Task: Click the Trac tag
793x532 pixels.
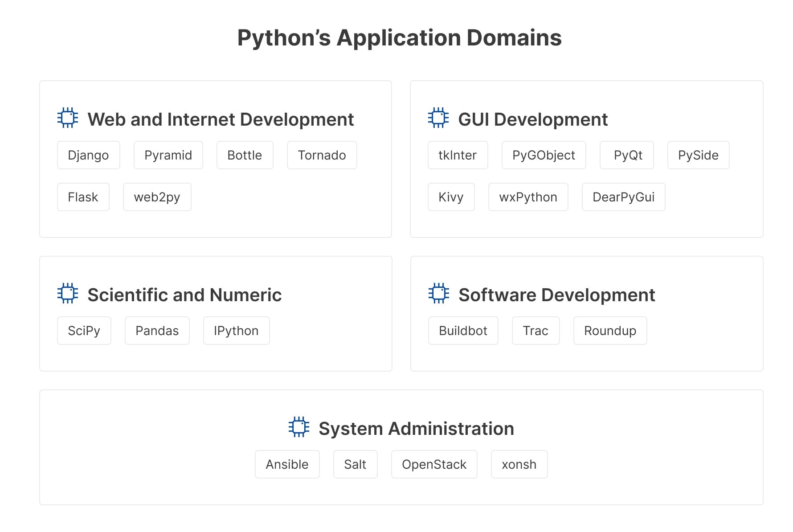Action: point(536,331)
